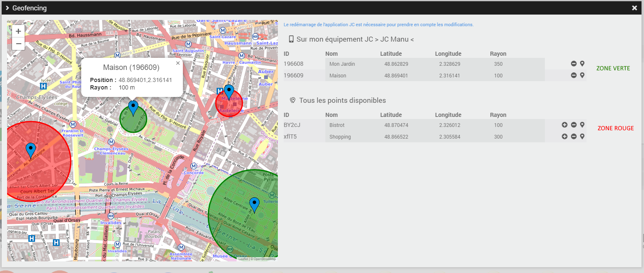Open the Leaflet attribution link
The width and height of the screenshot is (644, 273).
point(243,259)
